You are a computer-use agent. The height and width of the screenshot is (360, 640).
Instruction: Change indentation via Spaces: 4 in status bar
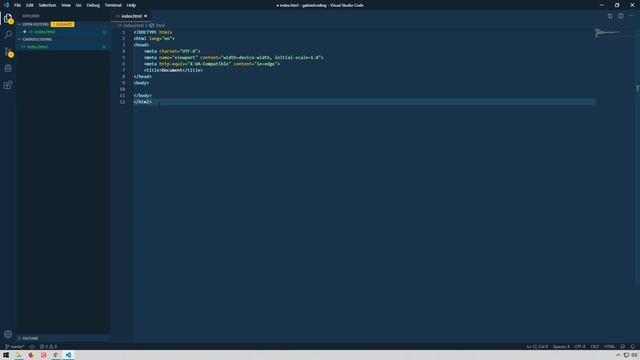(561, 347)
